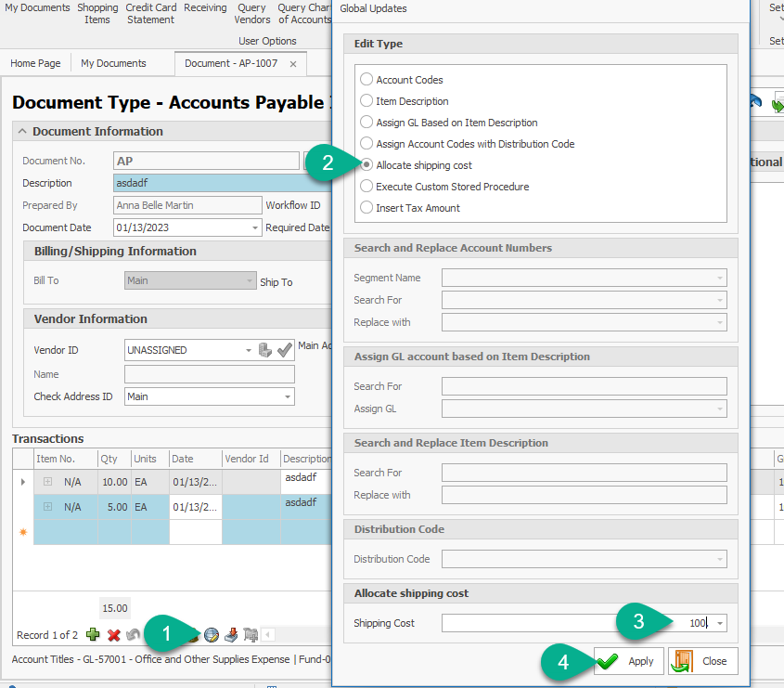Click the vendor building icon beside Vendor ID
784x688 pixels.
[265, 350]
